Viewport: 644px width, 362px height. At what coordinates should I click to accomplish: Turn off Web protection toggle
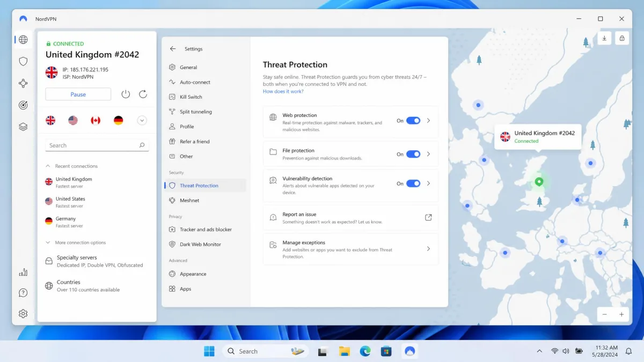(x=413, y=121)
